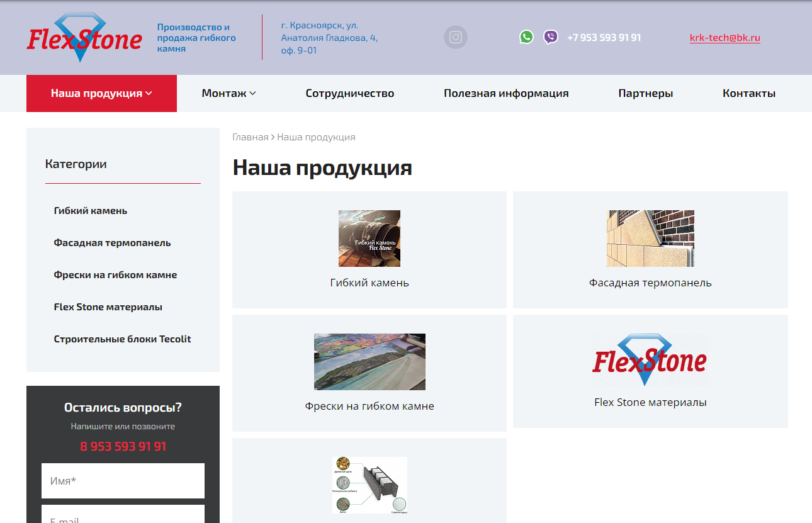812x523 pixels.
Task: Click the Фасадная термопанель card title
Action: click(x=650, y=283)
